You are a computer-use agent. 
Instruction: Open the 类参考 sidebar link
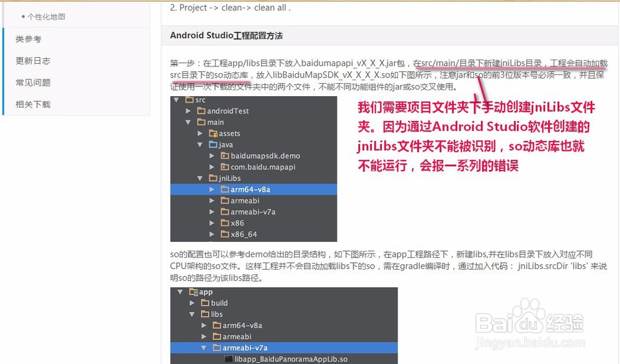(x=29, y=39)
